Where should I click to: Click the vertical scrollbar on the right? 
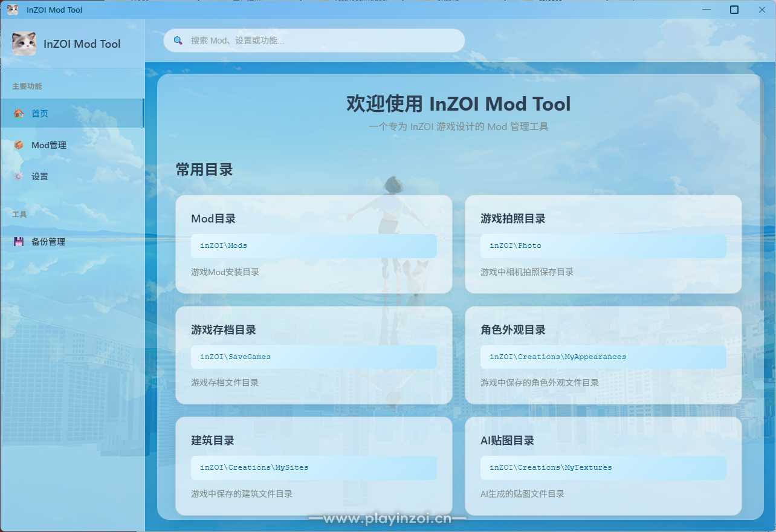(x=761, y=193)
